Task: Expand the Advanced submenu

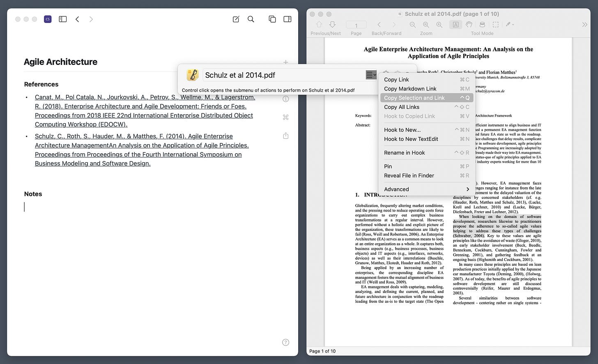Action: click(x=427, y=189)
